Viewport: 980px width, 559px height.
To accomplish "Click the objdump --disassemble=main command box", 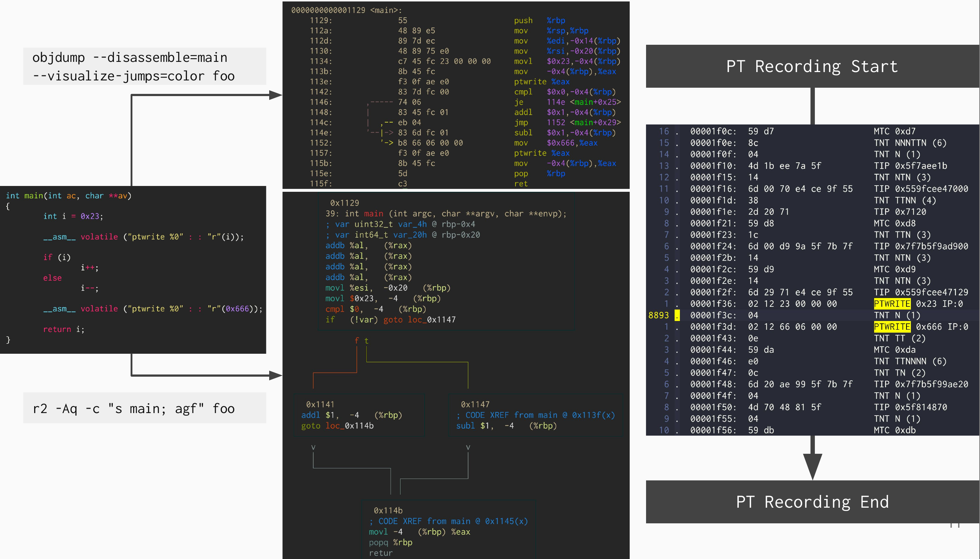I will pos(145,67).
